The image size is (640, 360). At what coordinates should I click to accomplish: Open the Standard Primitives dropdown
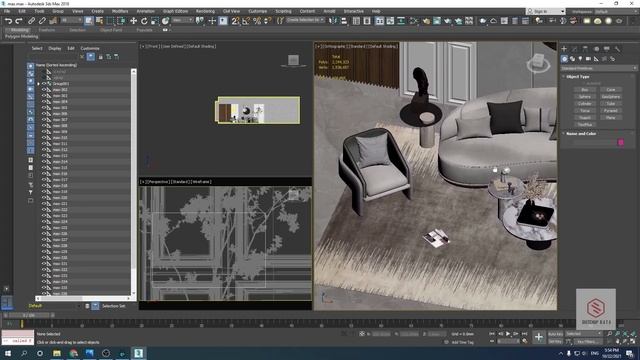[x=599, y=68]
